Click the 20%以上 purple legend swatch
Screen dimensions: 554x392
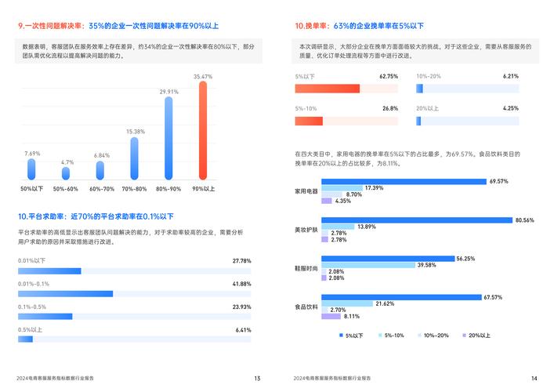(463, 336)
